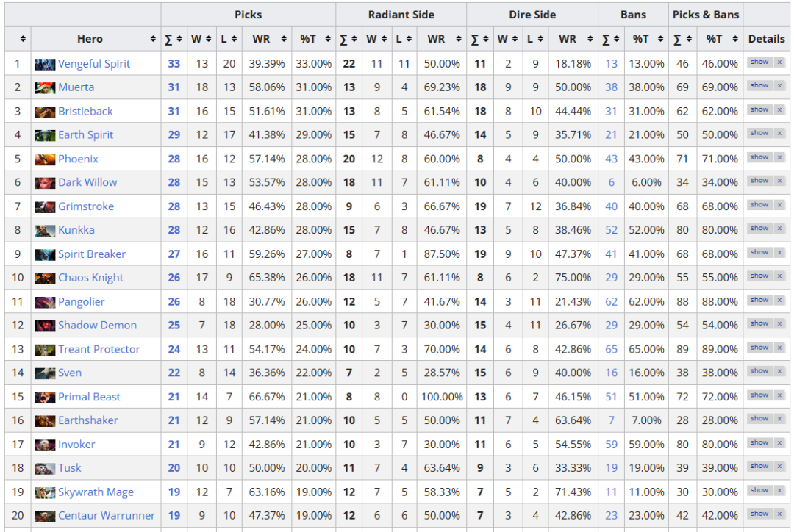
Task: Click the Grimstroke hero portrait icon
Action: tap(45, 207)
